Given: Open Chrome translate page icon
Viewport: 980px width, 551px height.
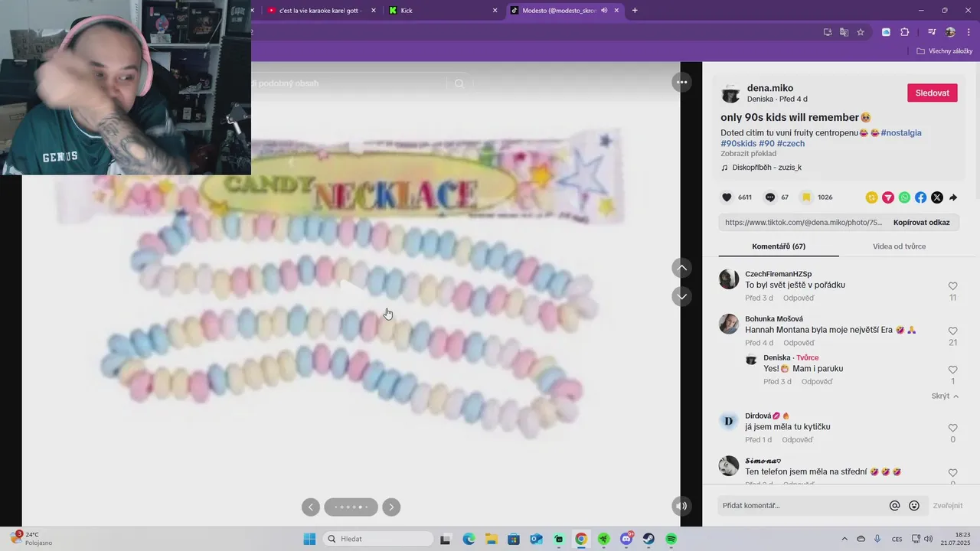Looking at the screenshot, I should (844, 32).
